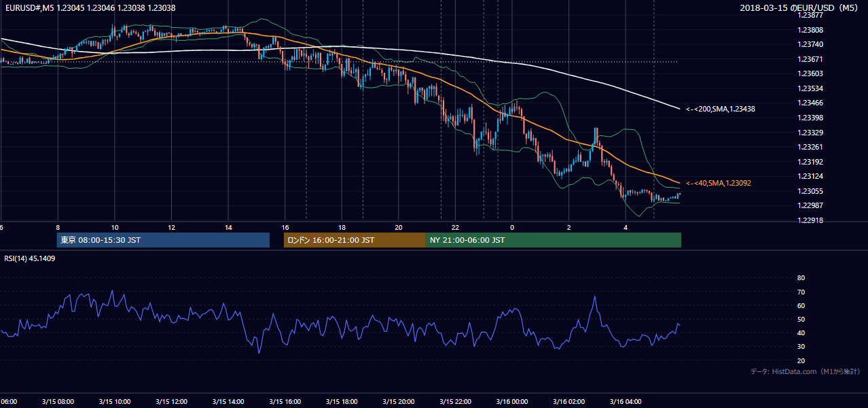Viewport: 868px width, 408px height.
Task: Click the '3/16 04:00' bottom date label
Action: tap(625, 401)
